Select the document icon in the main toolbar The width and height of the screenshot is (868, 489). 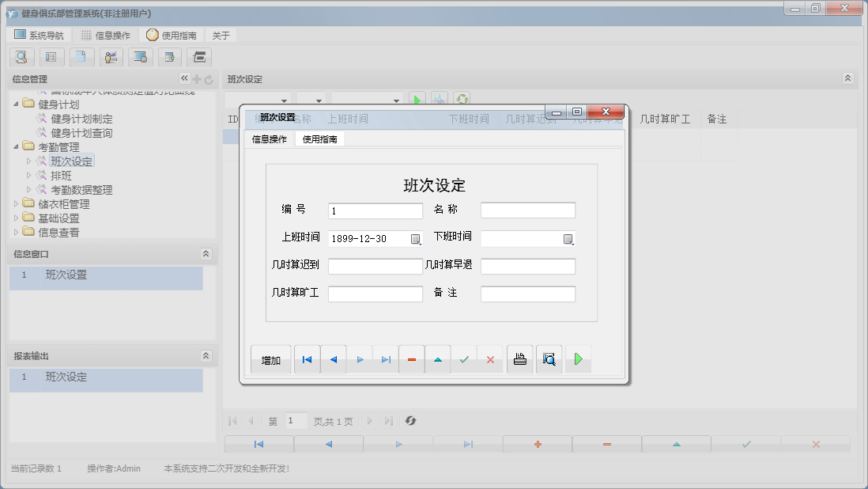81,57
